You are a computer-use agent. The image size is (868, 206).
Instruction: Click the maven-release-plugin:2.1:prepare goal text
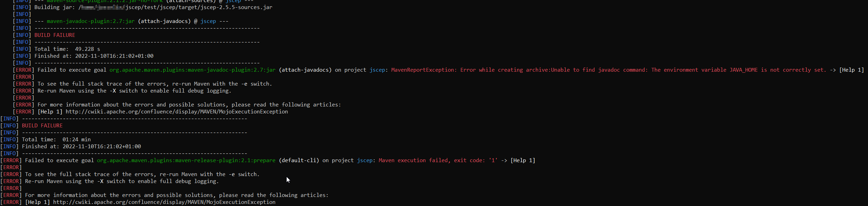click(186, 160)
